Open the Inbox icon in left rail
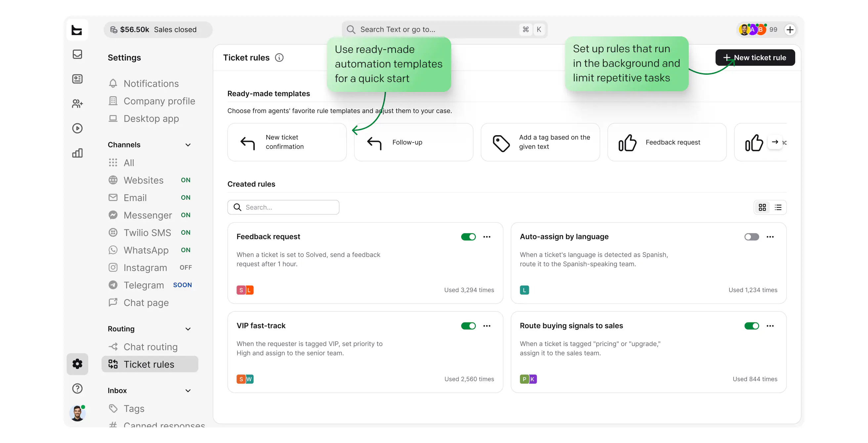868x443 pixels. tap(77, 54)
